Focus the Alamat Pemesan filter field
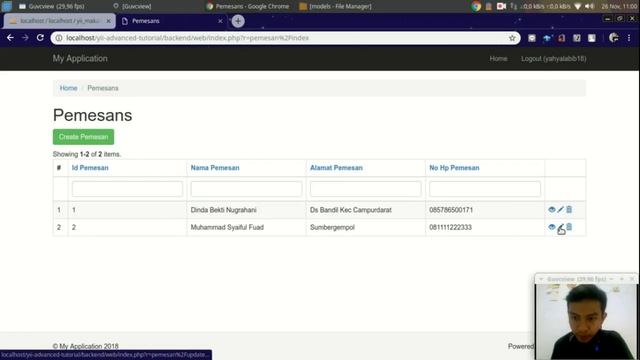The width and height of the screenshot is (640, 360). point(366,189)
